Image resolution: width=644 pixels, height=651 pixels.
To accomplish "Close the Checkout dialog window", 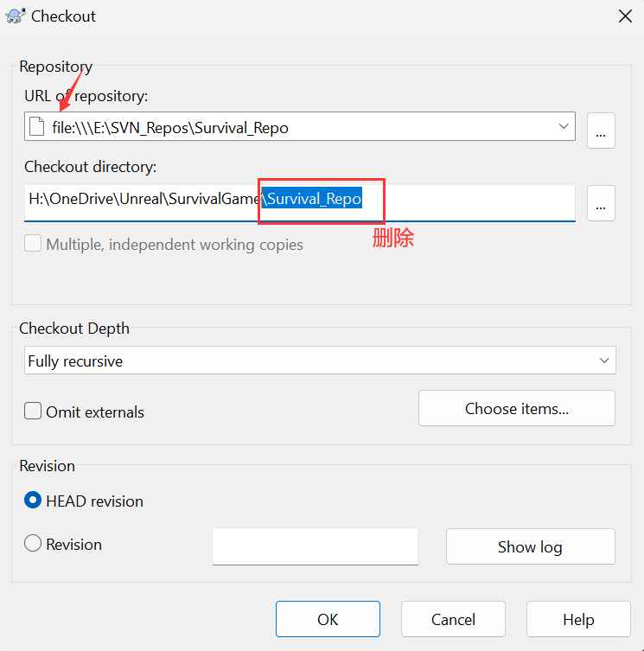I will tap(624, 16).
